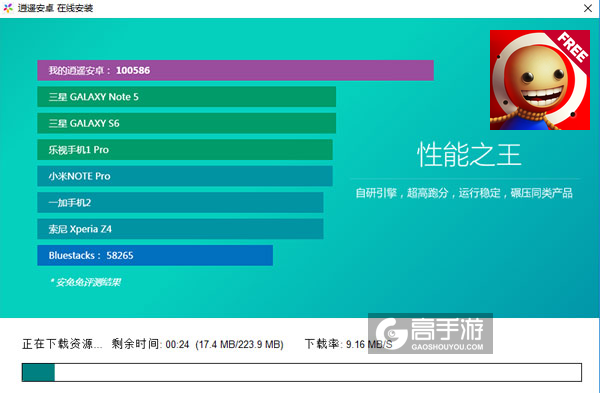The width and height of the screenshot is (600, 393).
Task: Click the 自研引擎 description line
Action: pos(464,193)
